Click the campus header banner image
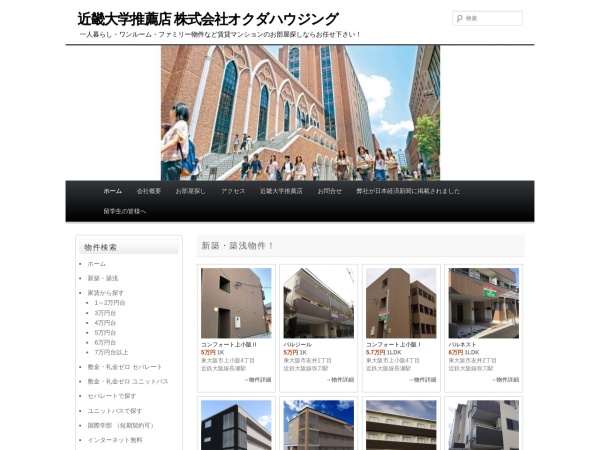The image size is (600, 450). pyautogui.click(x=300, y=113)
